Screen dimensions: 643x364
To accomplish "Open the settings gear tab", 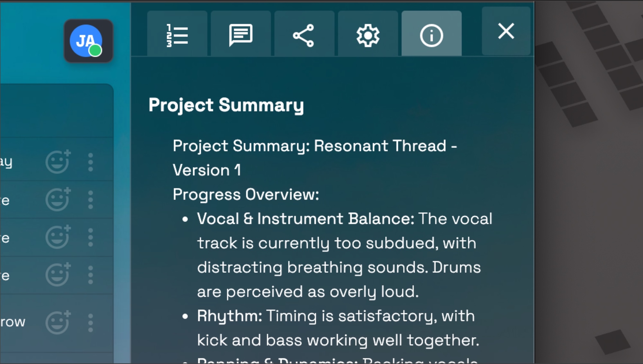I will pos(368,34).
